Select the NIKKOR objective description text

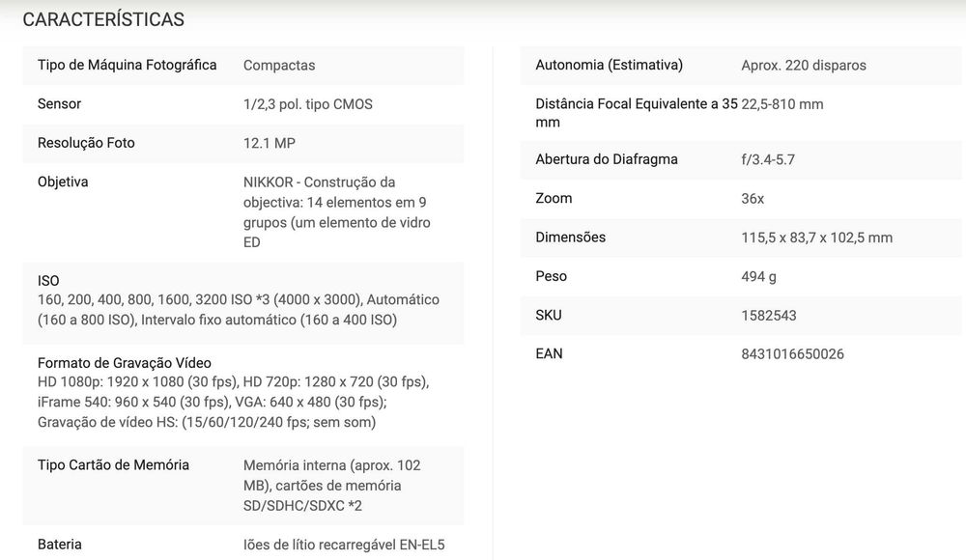[337, 211]
